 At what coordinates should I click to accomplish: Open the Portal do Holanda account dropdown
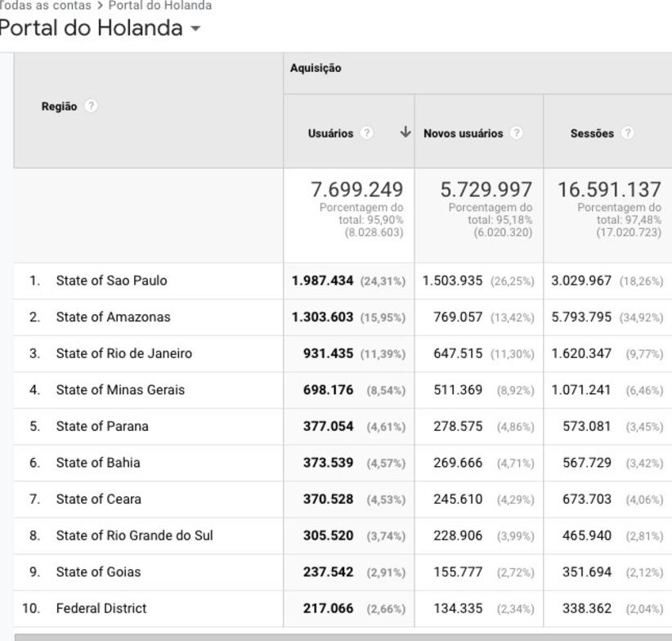[x=195, y=29]
